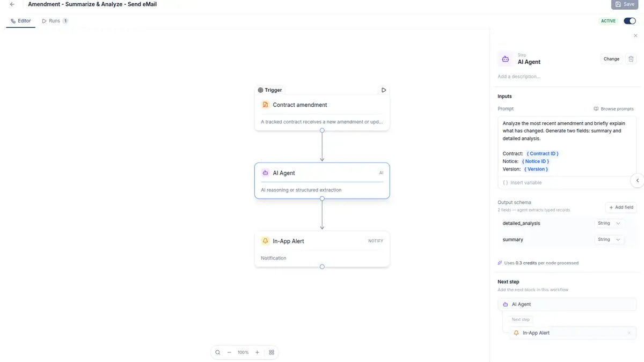Click the Save button
This screenshot has width=644, height=362.
click(625, 4)
